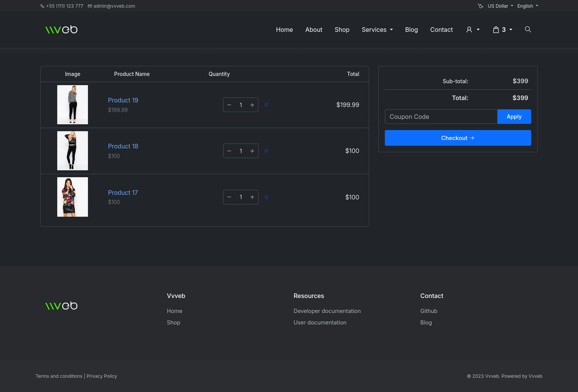Open the Product 17 link
Viewport: 578px width, 392px height.
pyautogui.click(x=122, y=193)
